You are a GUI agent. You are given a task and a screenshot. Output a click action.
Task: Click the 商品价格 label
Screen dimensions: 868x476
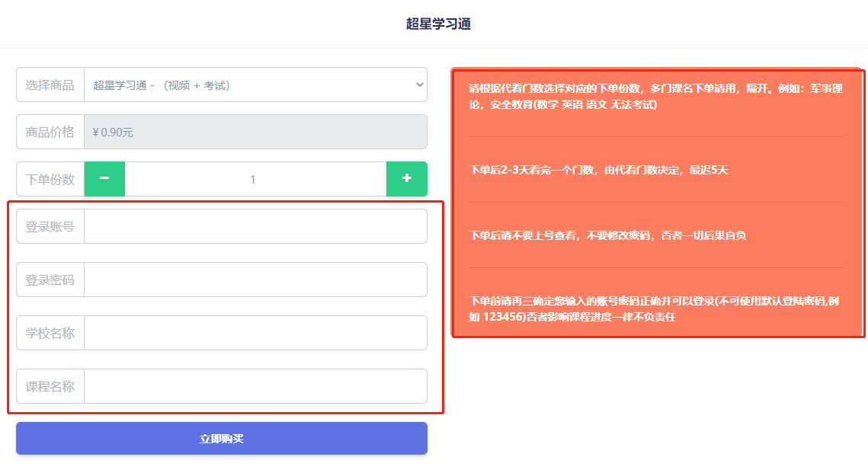click(x=50, y=132)
